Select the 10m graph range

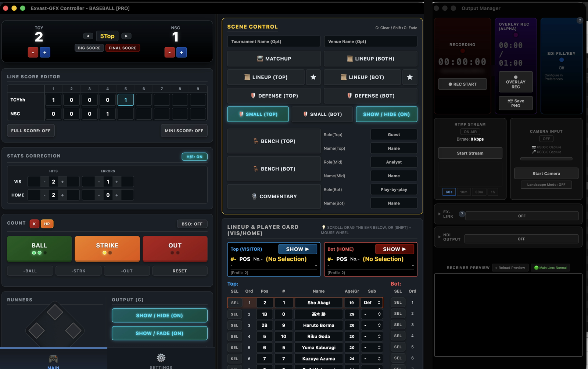tap(464, 192)
